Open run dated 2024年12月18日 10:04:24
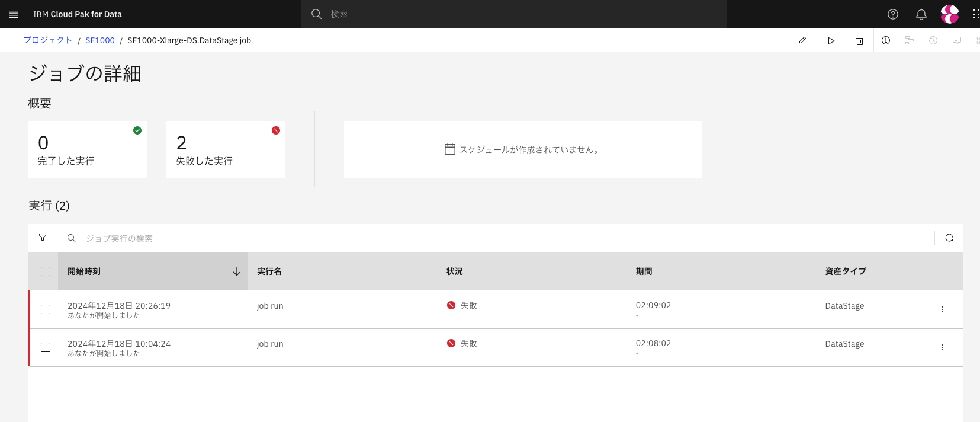This screenshot has width=980, height=422. [119, 344]
